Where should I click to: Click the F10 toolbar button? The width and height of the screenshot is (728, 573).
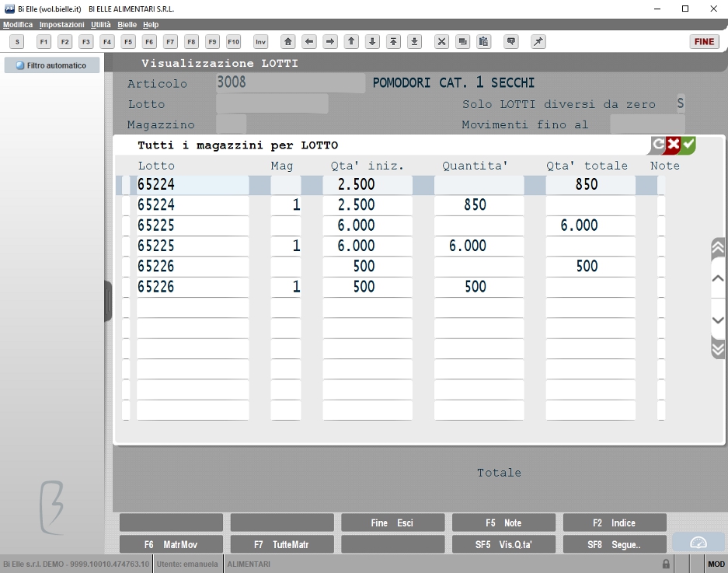(x=234, y=42)
